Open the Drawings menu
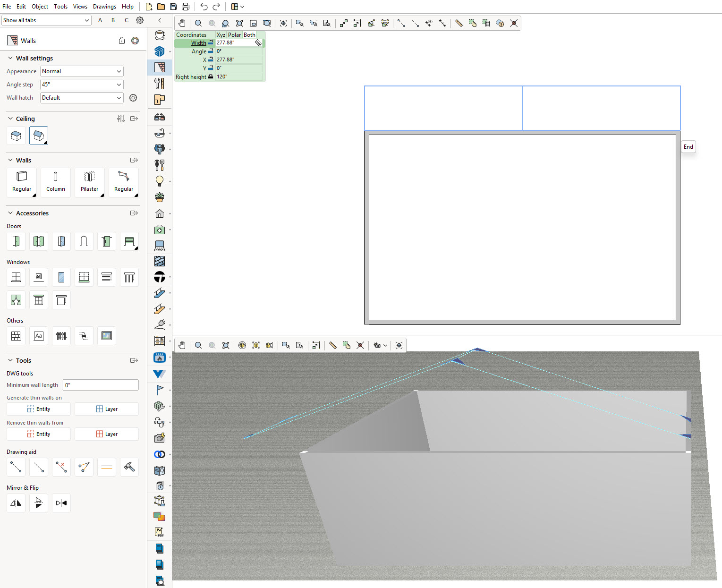 click(x=104, y=7)
